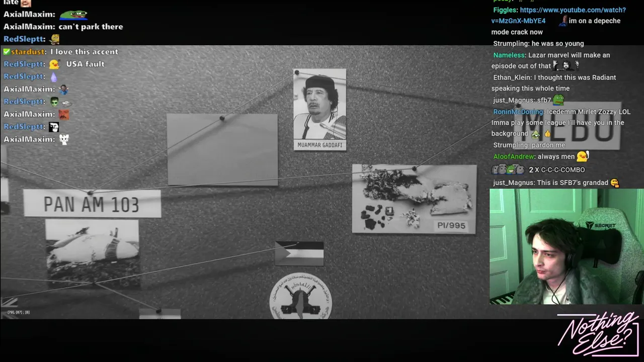The image size is (644, 362).
Task: Click just_Magnus's name beside 'sfb7'
Action: [514, 100]
